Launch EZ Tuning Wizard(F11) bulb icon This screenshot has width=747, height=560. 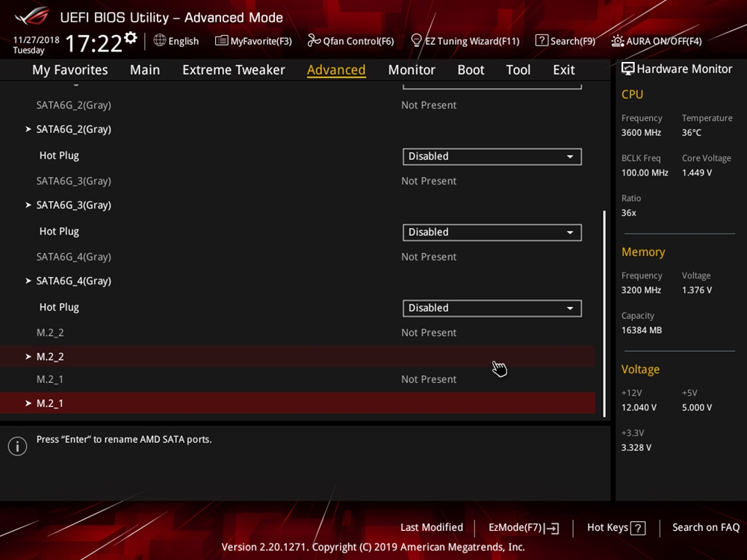pyautogui.click(x=417, y=41)
